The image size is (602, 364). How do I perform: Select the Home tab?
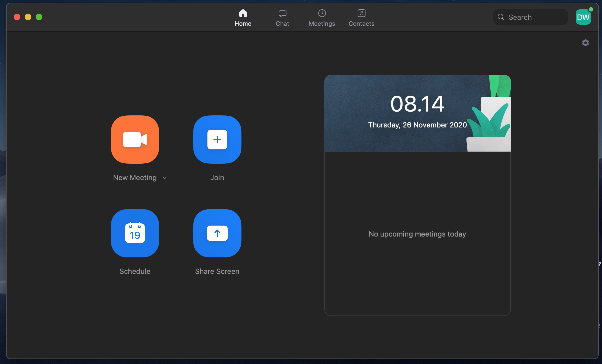243,17
